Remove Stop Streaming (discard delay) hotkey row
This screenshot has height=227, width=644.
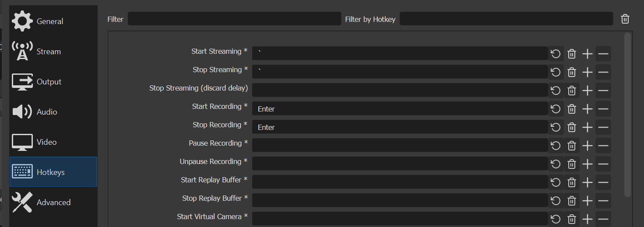click(603, 91)
